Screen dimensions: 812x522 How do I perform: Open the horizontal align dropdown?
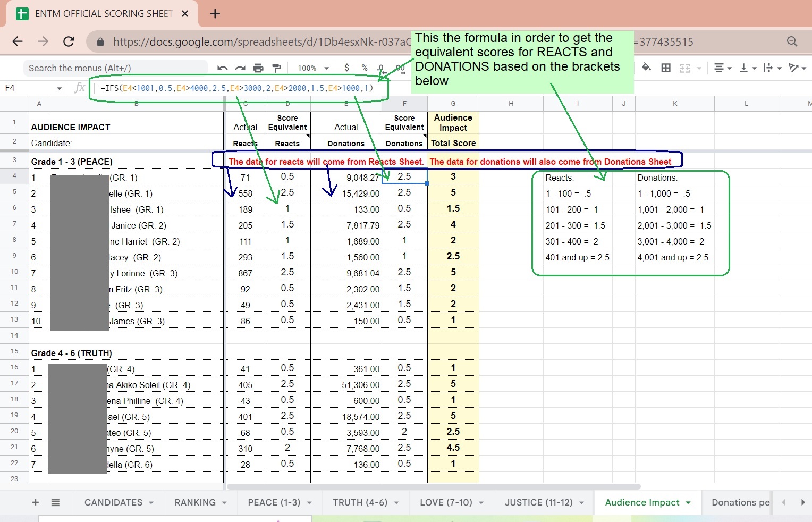pyautogui.click(x=723, y=68)
